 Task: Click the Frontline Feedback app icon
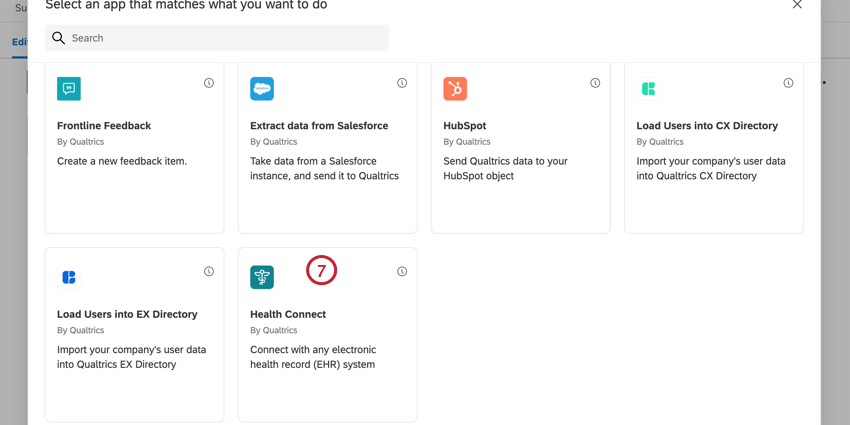pyautogui.click(x=69, y=88)
